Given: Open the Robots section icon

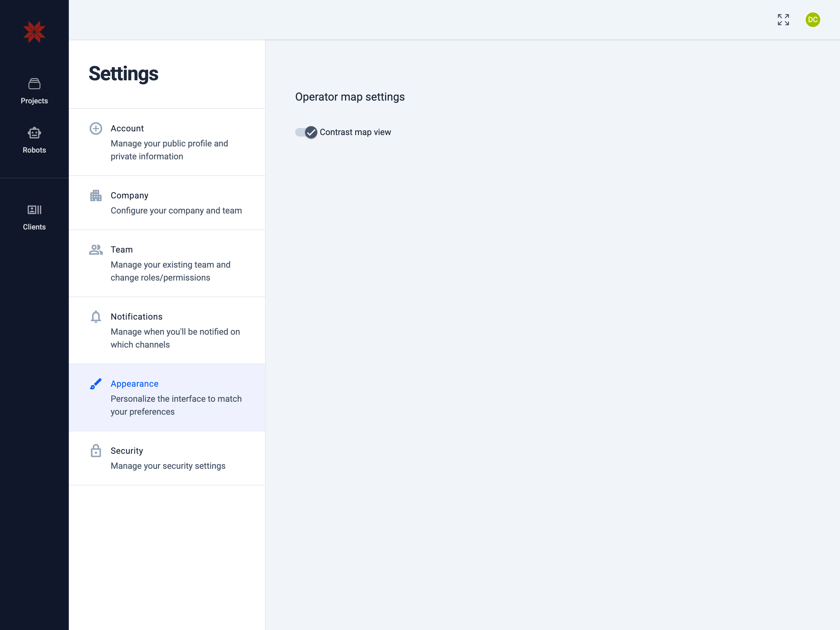Looking at the screenshot, I should click(34, 133).
